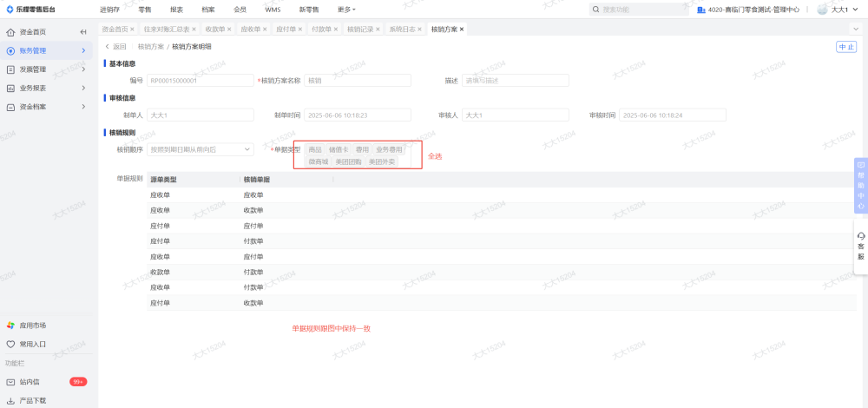Image resolution: width=868 pixels, height=408 pixels.
Task: Click the 美团外卖 document type tag
Action: [x=381, y=161]
